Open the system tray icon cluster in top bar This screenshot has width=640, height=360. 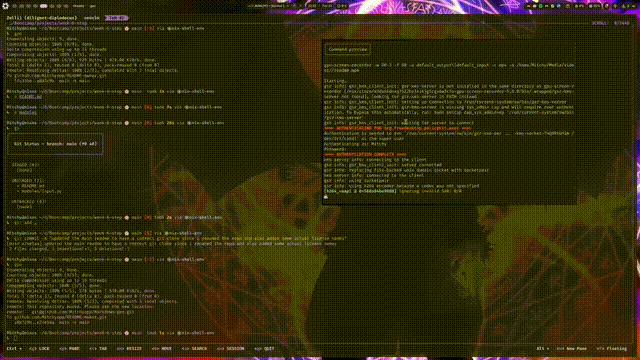543,6
